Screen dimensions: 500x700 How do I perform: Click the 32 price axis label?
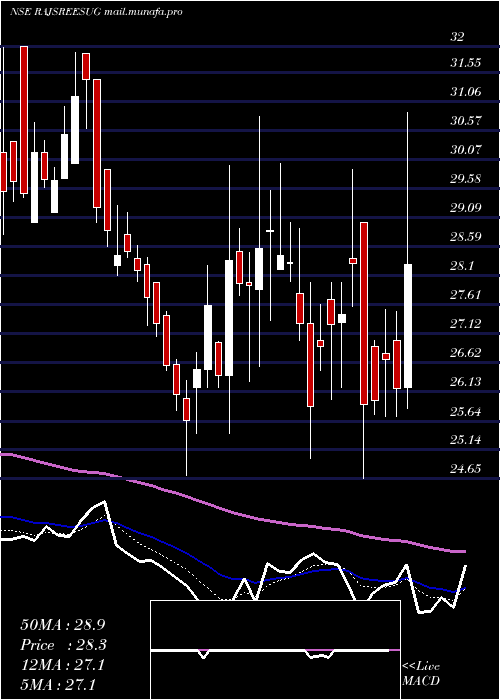click(x=457, y=37)
